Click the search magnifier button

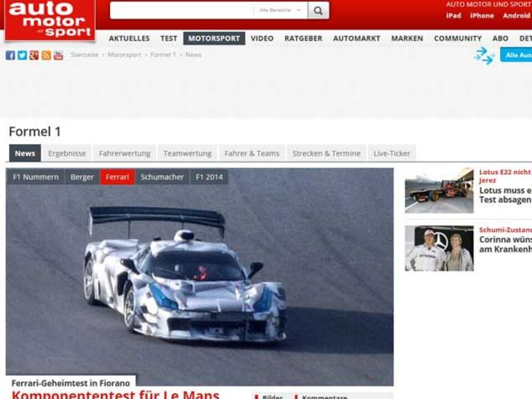(318, 11)
